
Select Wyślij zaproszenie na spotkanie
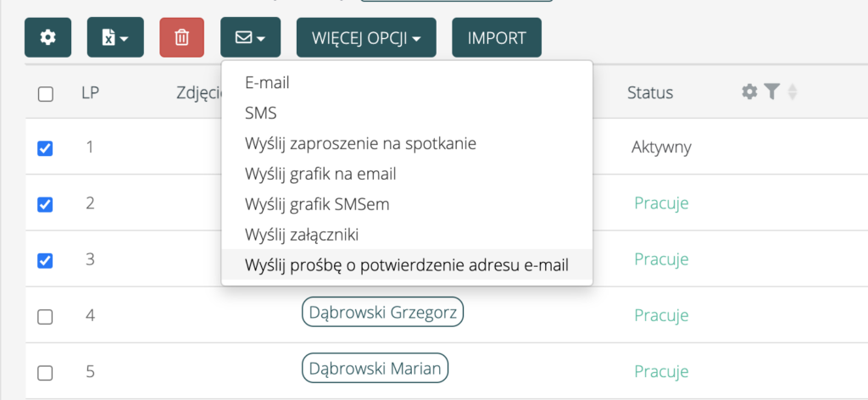(359, 143)
